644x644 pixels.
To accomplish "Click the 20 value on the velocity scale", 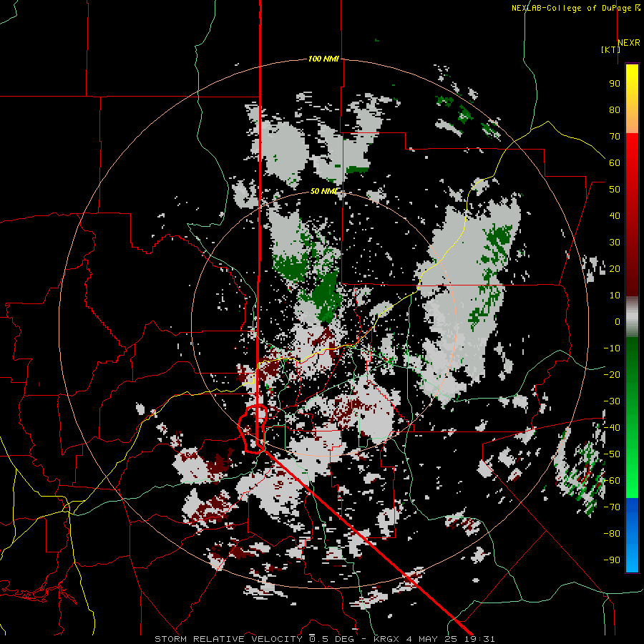I will tap(615, 269).
